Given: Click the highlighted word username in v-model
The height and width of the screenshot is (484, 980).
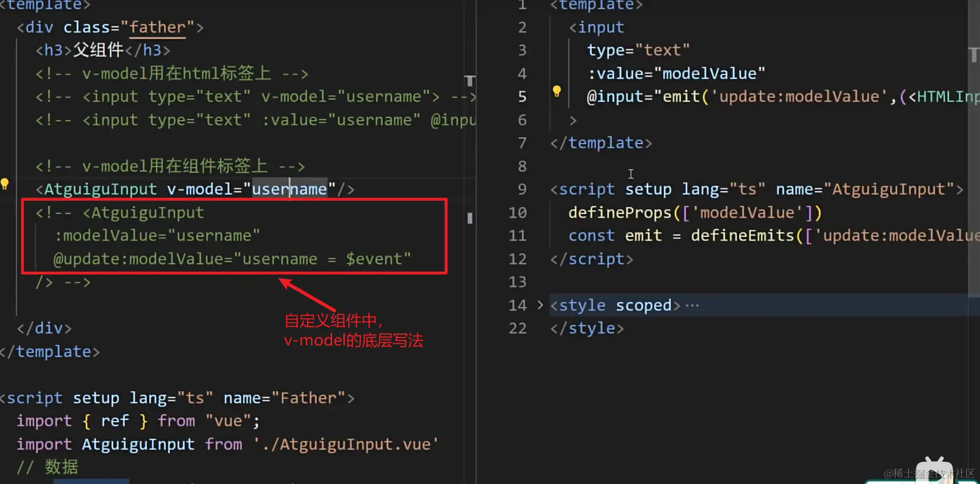Looking at the screenshot, I should 289,189.
